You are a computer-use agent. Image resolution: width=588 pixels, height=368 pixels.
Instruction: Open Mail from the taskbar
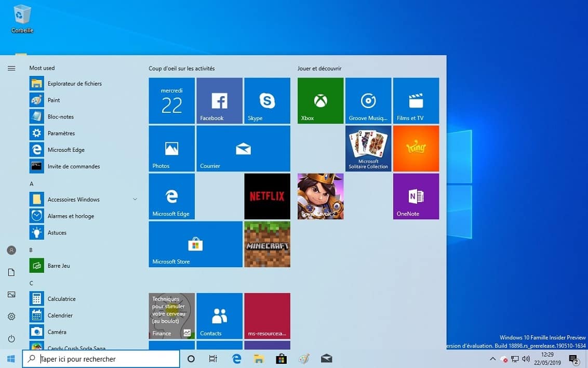[x=327, y=359]
